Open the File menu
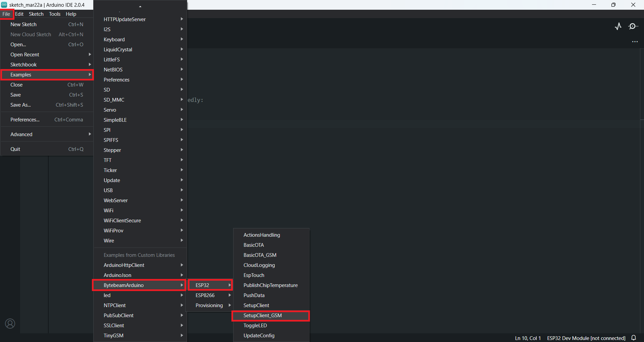The height and width of the screenshot is (342, 644). (x=6, y=14)
